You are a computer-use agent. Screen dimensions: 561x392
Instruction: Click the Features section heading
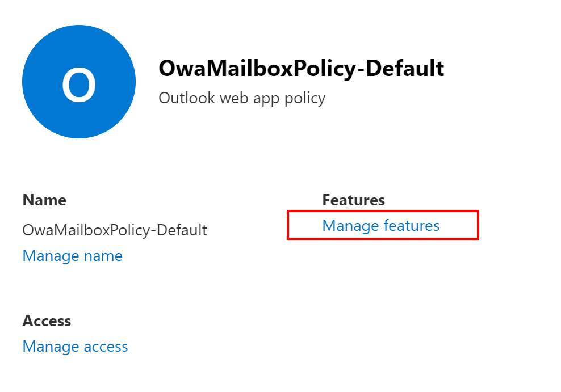353,200
